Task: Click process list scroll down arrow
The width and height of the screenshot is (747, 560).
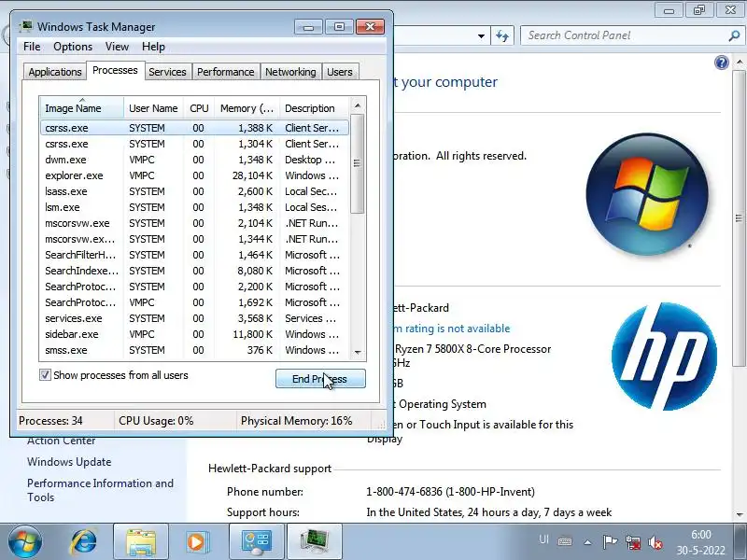Action: pos(358,353)
